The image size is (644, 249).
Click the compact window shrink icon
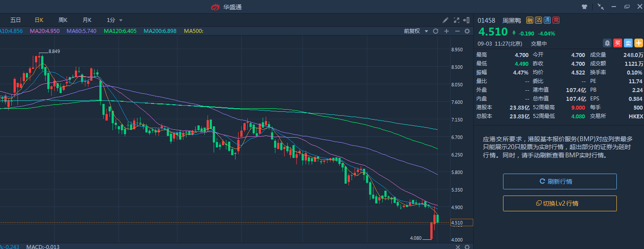[601, 7]
